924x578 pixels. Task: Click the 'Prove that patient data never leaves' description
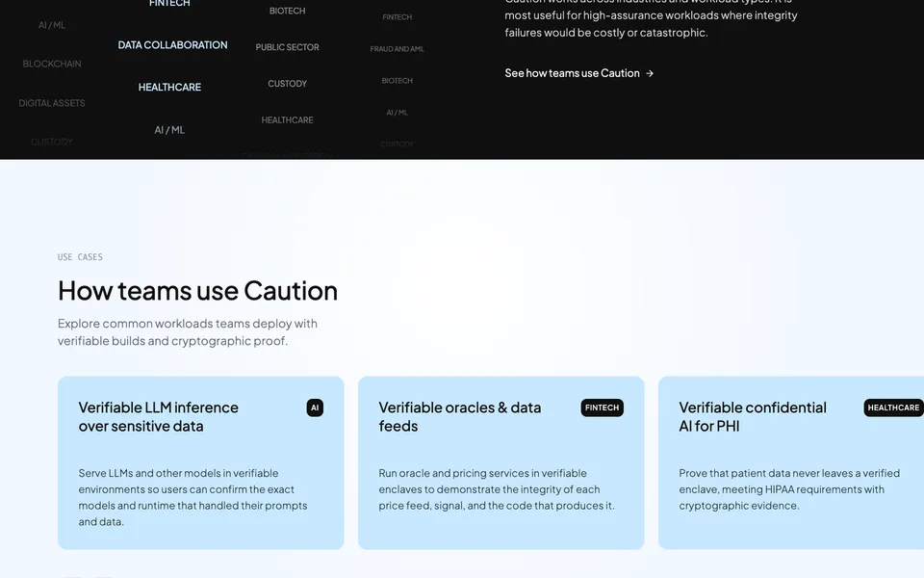(x=789, y=489)
